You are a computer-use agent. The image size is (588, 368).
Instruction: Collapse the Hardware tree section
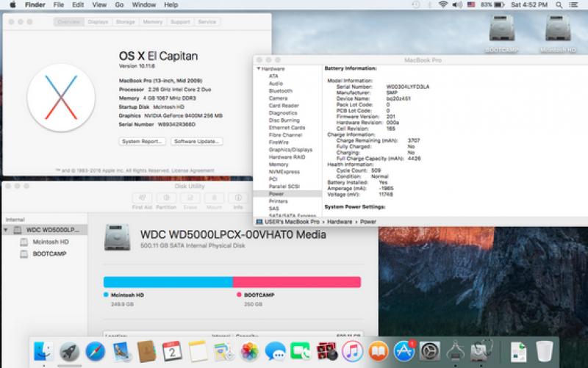[x=259, y=69]
